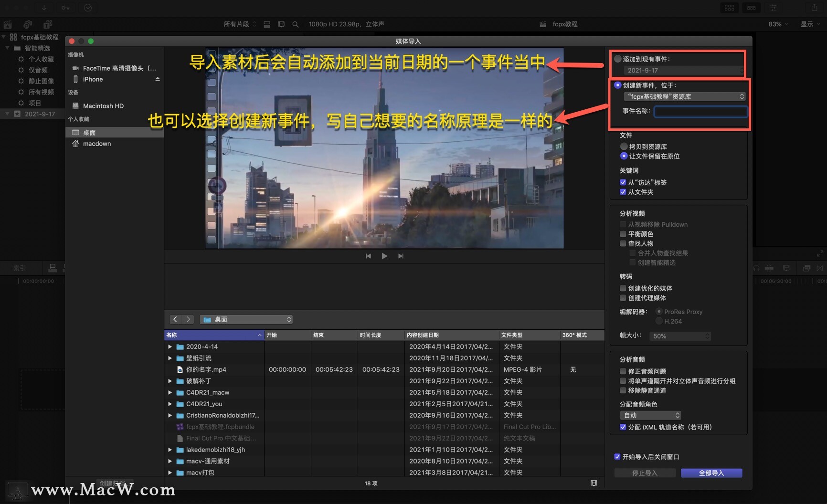
Task: Click the keyword key icon
Action: click(65, 8)
